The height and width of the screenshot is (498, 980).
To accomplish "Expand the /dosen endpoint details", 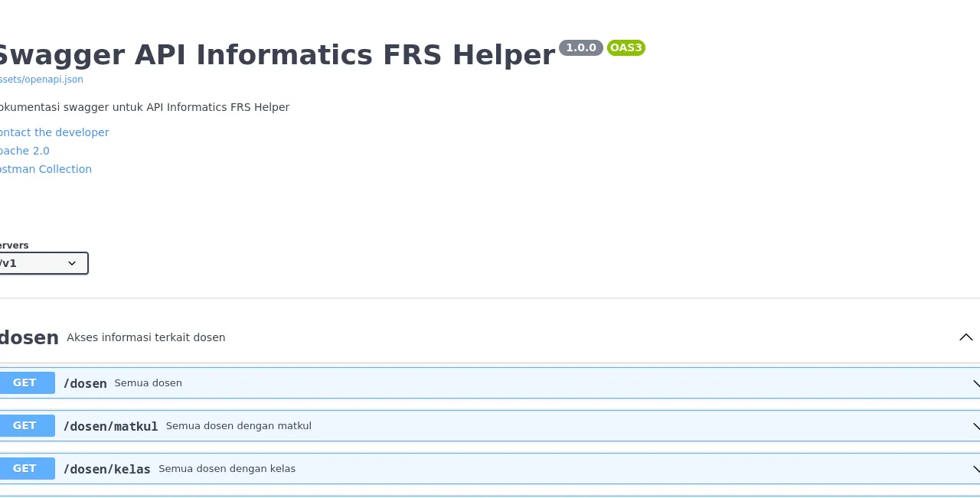I will coord(459,382).
